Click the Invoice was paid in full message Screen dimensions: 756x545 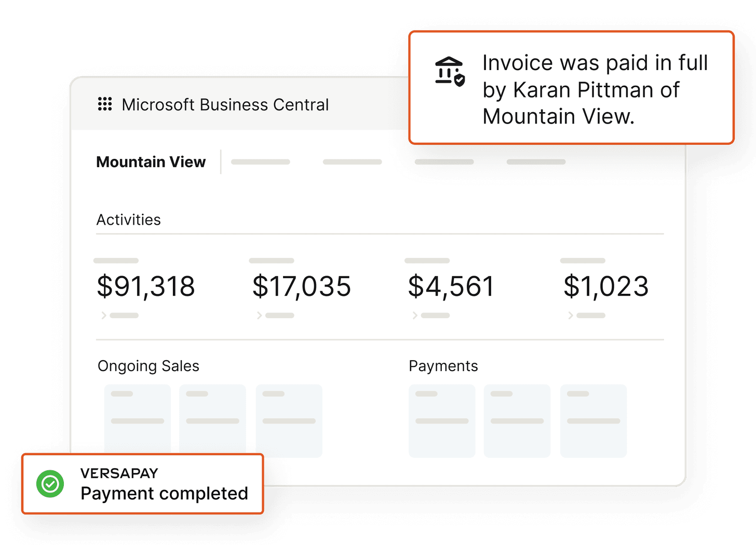595,89
